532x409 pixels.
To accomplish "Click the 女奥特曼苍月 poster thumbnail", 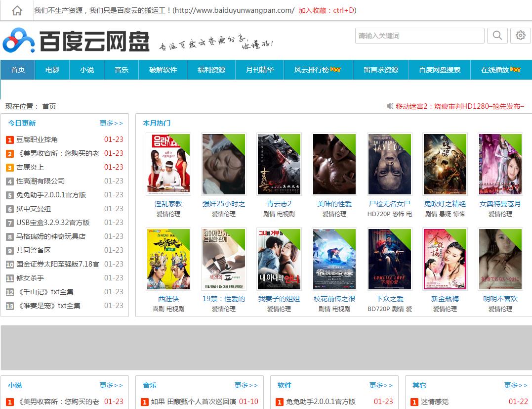I will coord(500,164).
